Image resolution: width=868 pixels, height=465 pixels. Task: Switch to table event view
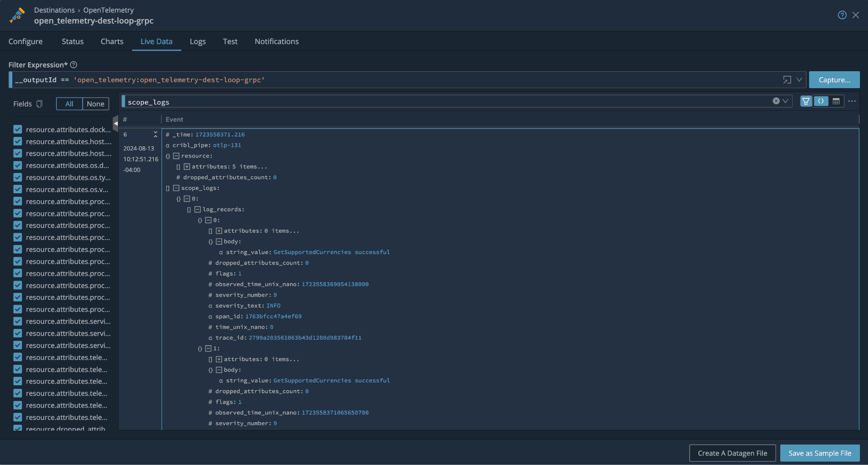coord(836,101)
